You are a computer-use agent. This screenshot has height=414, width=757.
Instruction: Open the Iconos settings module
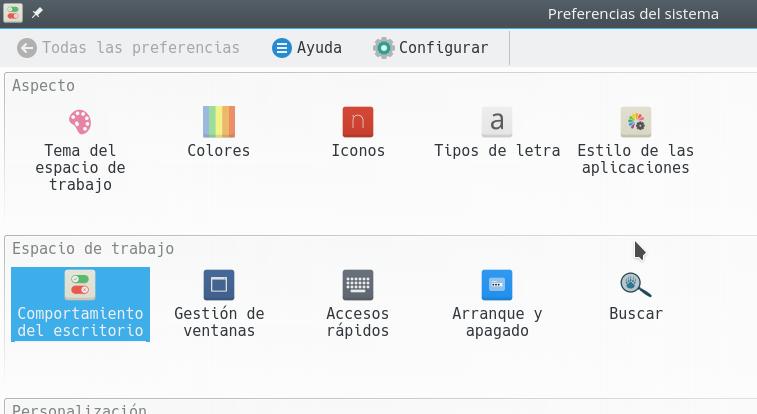coord(358,133)
